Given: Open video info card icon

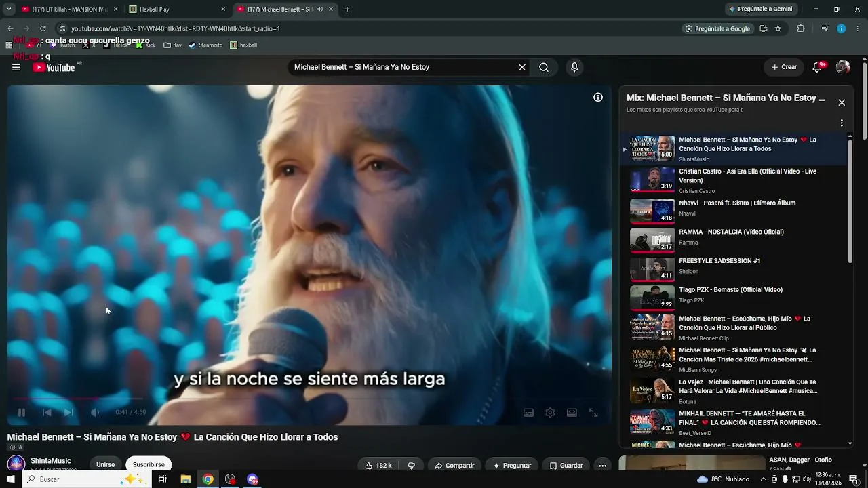Looking at the screenshot, I should tap(598, 97).
